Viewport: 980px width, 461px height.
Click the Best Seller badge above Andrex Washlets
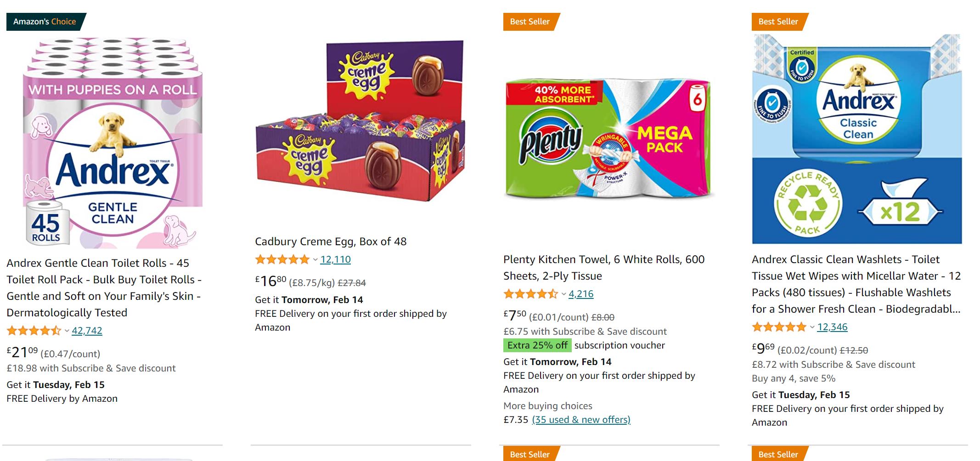[778, 22]
